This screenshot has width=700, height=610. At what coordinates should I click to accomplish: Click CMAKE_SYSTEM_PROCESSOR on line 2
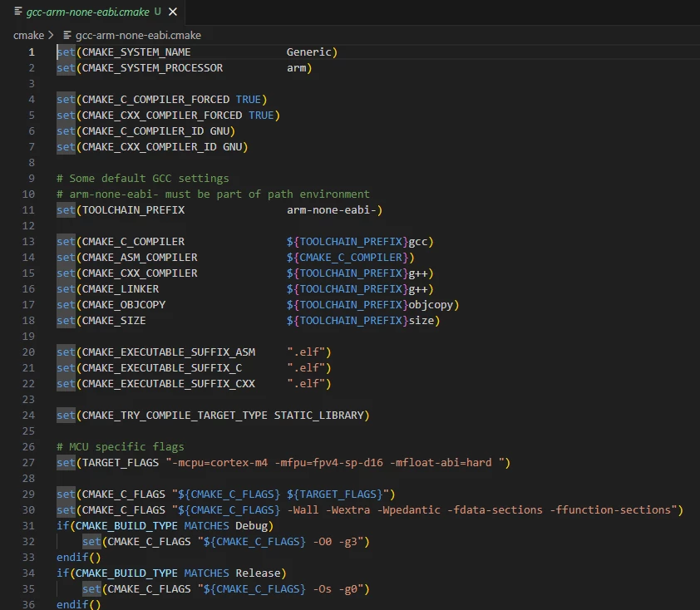pos(152,68)
